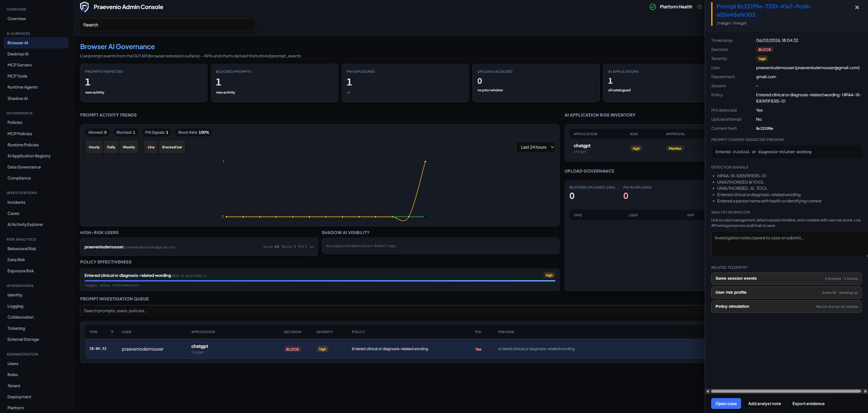
Task: Click the PHI Exposures KPI card
Action: tap(406, 83)
